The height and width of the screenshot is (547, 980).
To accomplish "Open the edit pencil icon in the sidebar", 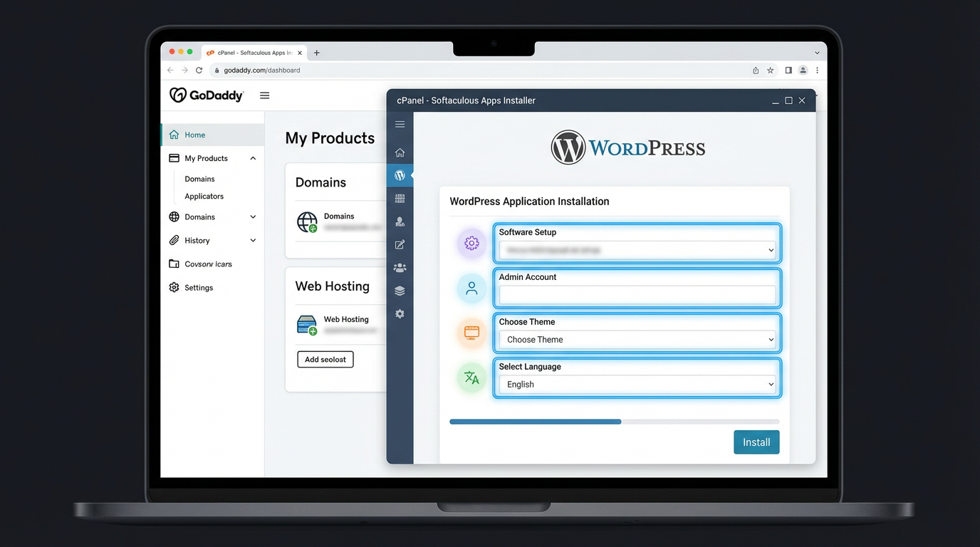I will (400, 244).
